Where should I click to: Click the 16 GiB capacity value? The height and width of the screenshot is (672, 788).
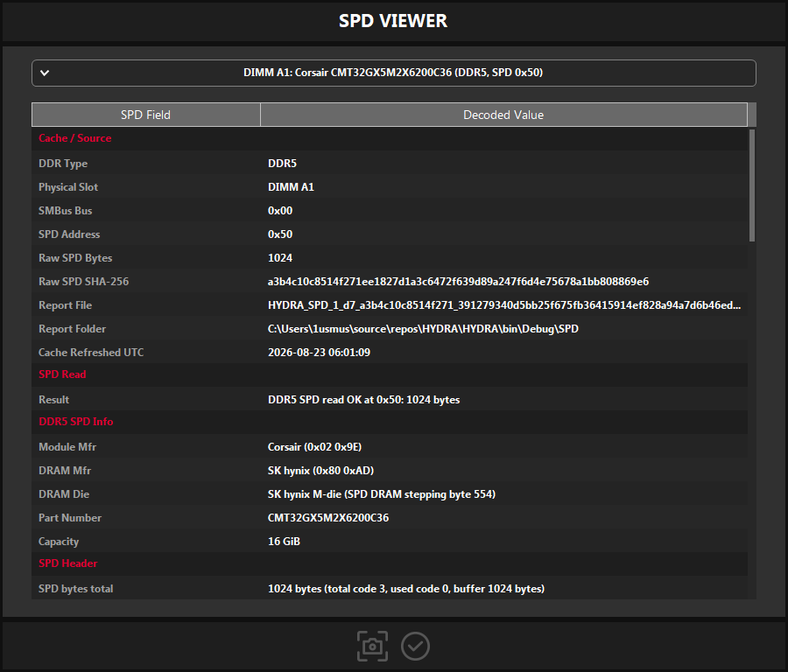[284, 541]
